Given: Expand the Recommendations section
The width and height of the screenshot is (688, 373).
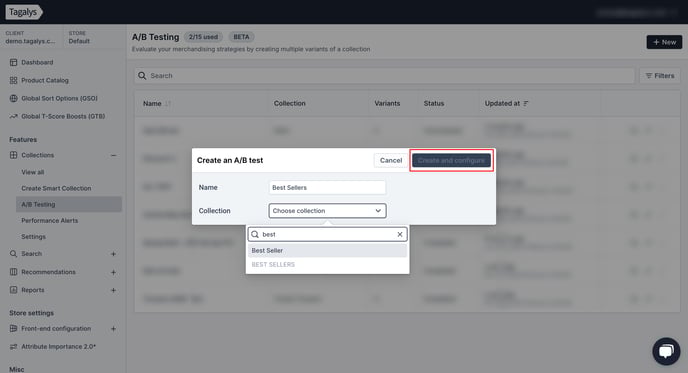Looking at the screenshot, I should click(113, 272).
